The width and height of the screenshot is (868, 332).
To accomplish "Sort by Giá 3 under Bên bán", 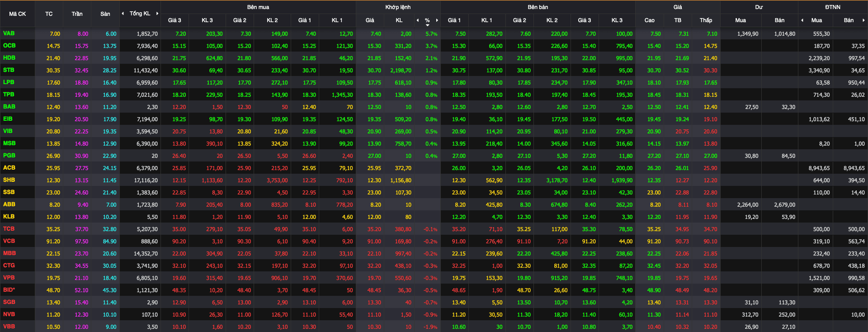I will (x=585, y=20).
